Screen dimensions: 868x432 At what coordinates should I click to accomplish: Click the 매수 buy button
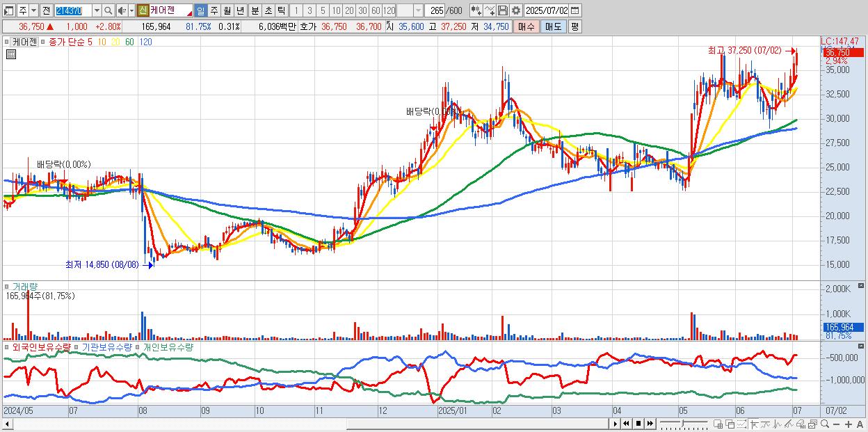pyautogui.click(x=527, y=26)
